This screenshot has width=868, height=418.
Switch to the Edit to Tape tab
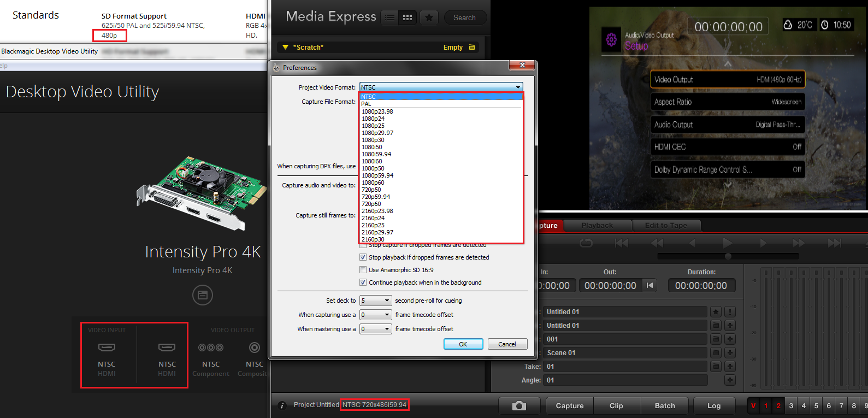[x=666, y=225]
